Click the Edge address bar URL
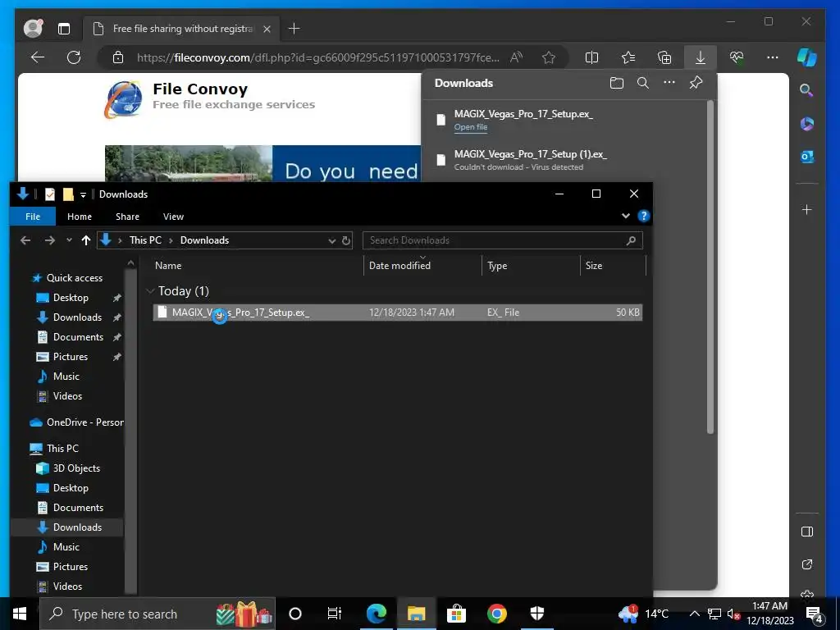The width and height of the screenshot is (840, 630). coord(317,57)
